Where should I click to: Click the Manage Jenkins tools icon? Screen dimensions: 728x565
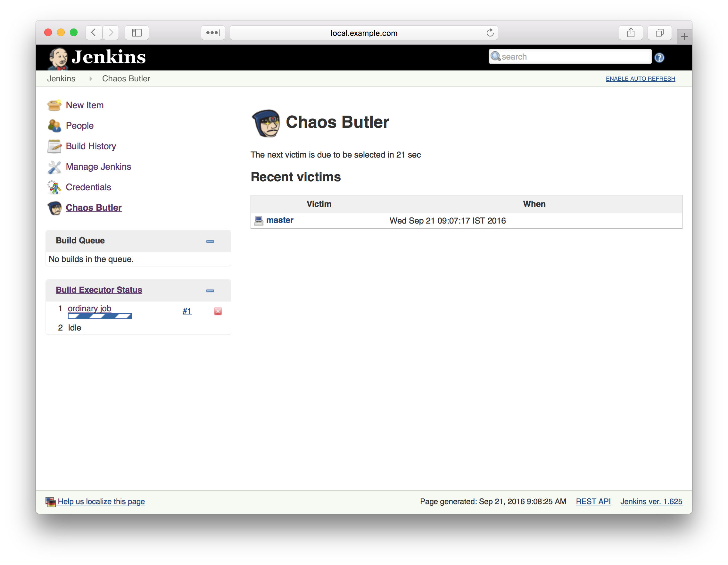tap(54, 167)
